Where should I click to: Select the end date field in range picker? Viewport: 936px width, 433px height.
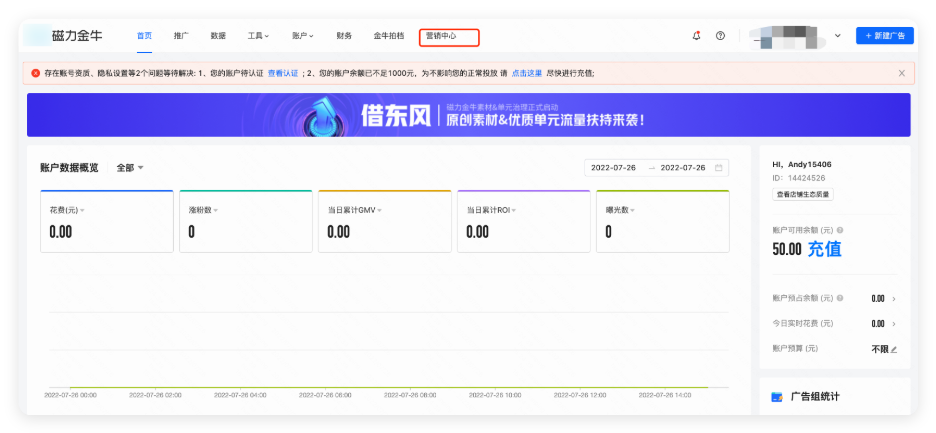[x=683, y=168]
